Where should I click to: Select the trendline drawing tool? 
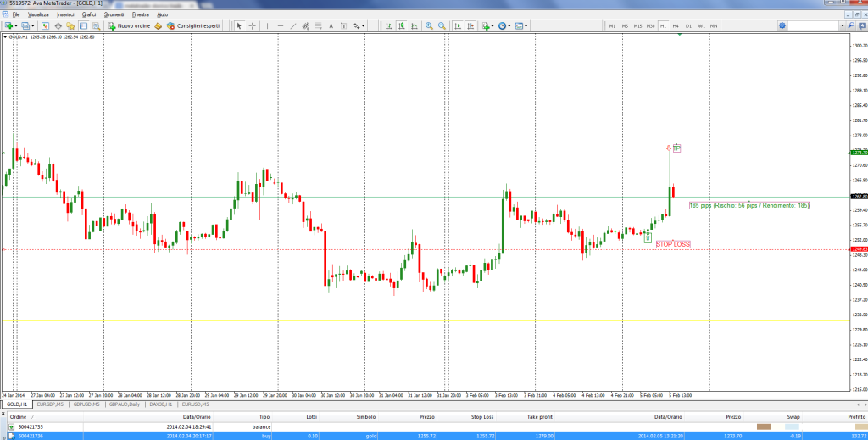click(x=292, y=25)
